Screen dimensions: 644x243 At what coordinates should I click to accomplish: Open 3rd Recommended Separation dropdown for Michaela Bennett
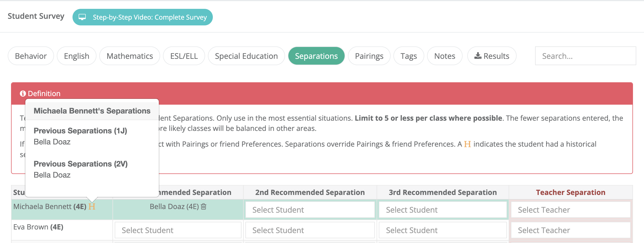(443, 210)
